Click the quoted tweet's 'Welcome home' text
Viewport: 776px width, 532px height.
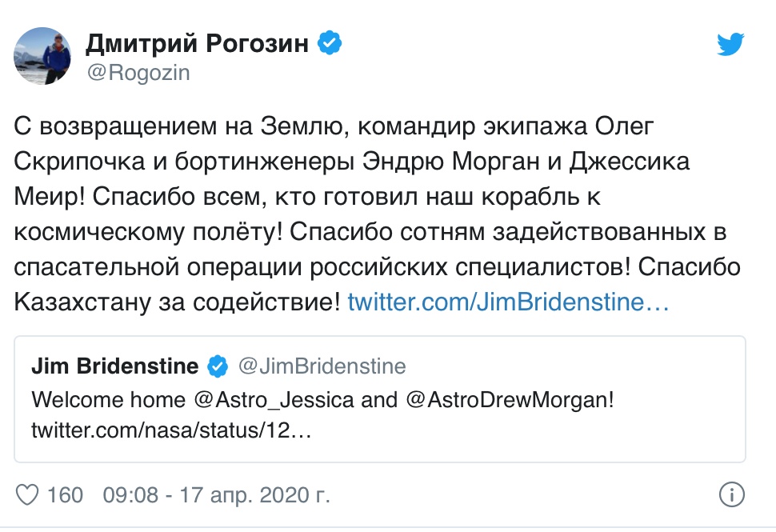click(108, 400)
